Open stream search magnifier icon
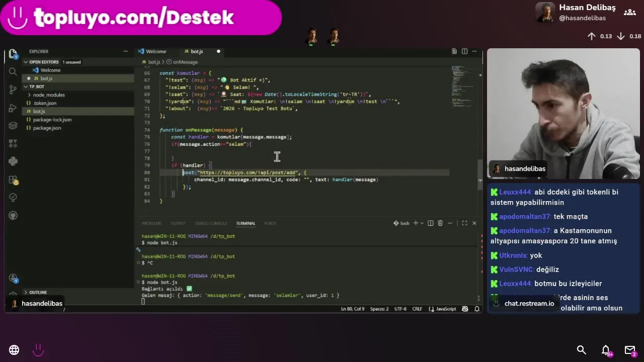 point(582,350)
